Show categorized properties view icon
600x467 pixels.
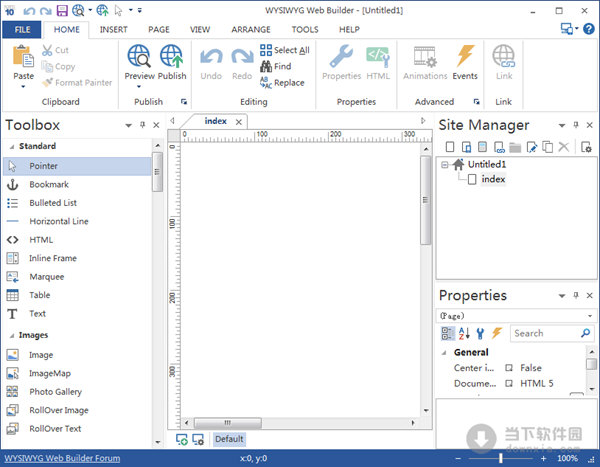[447, 333]
